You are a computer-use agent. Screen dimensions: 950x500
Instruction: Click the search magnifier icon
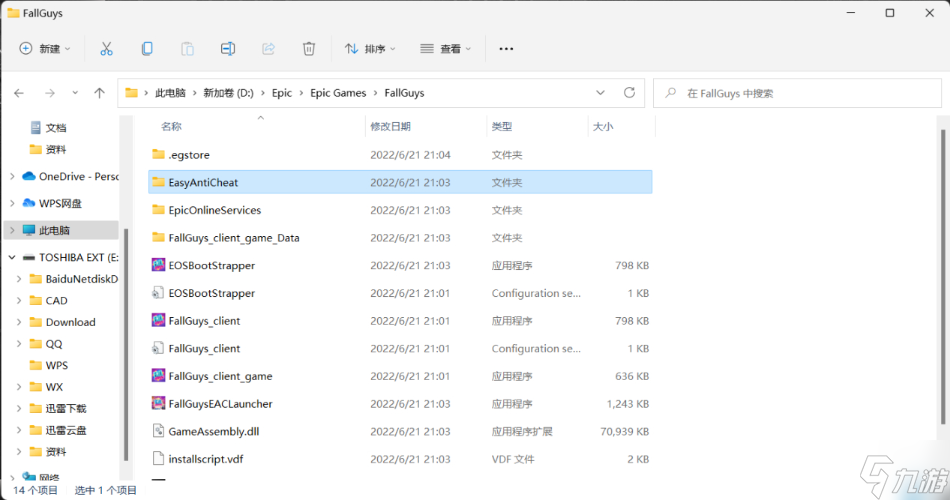[671, 93]
